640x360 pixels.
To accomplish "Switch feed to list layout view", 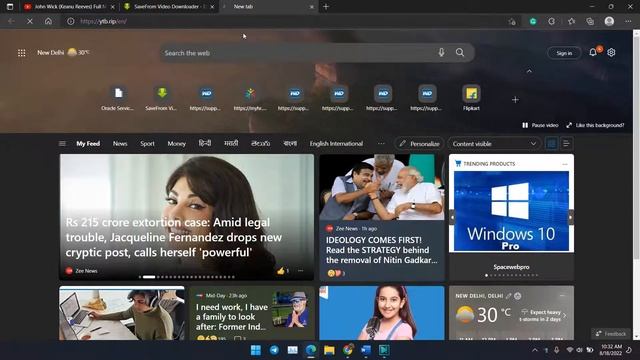I will pos(566,144).
